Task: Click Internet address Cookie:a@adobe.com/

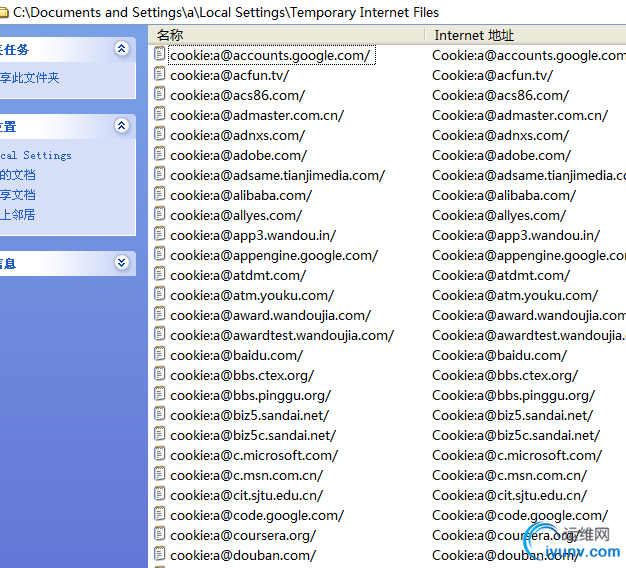Action: [x=501, y=155]
